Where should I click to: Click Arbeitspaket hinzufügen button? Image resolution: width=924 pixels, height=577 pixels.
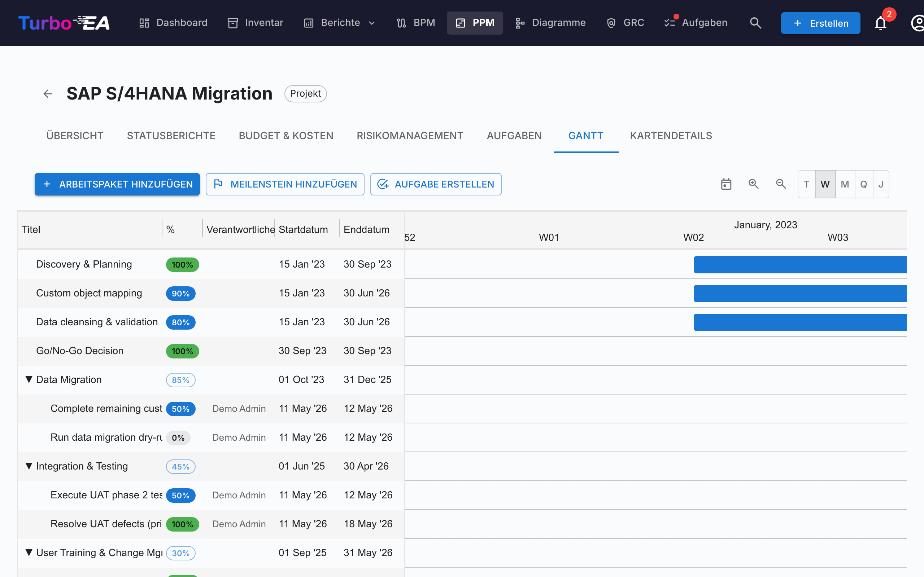[x=117, y=184]
